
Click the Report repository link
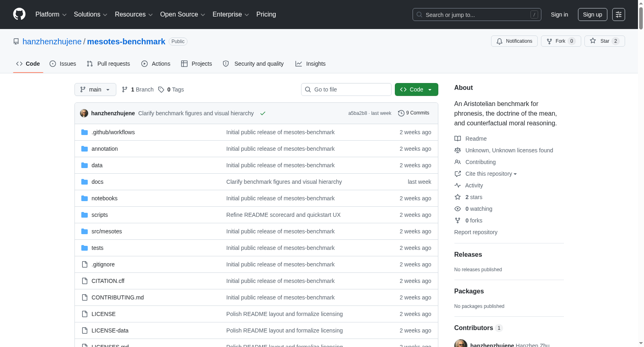(476, 232)
